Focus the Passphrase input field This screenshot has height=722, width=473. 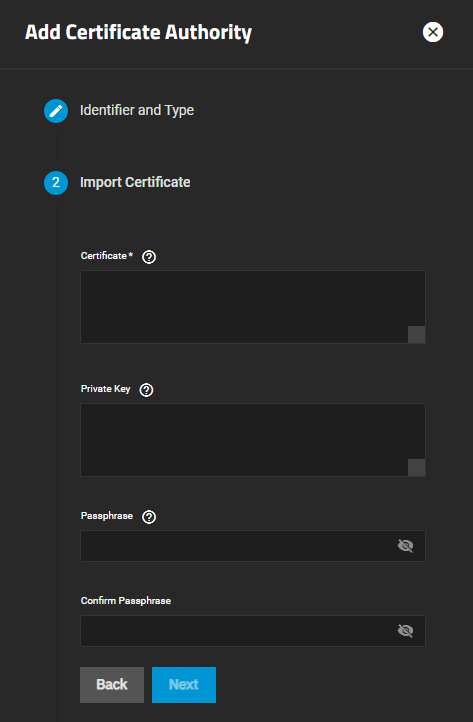click(253, 546)
